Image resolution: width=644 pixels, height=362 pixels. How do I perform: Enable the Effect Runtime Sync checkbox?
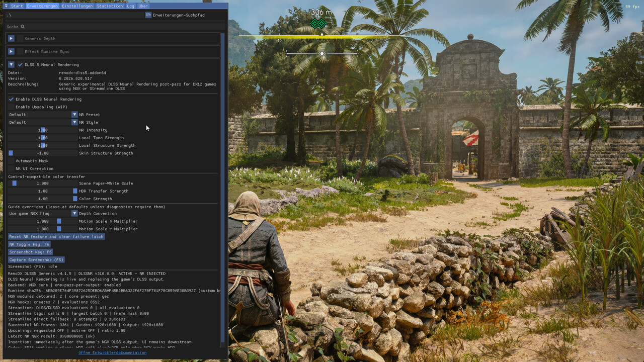(20, 51)
